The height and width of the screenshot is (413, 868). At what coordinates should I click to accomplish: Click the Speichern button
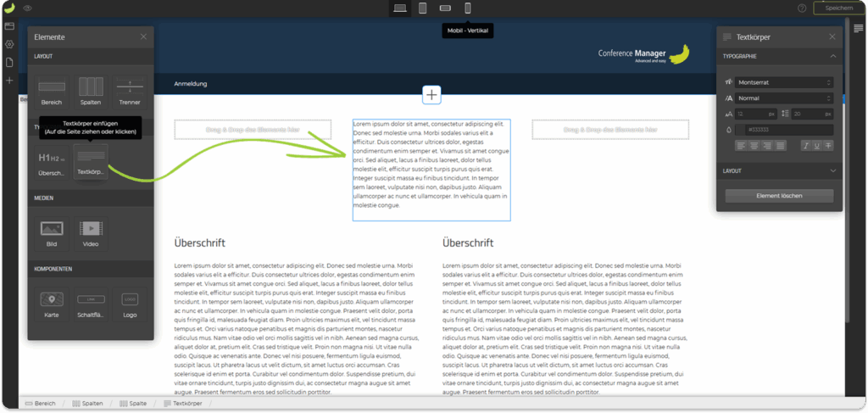837,8
